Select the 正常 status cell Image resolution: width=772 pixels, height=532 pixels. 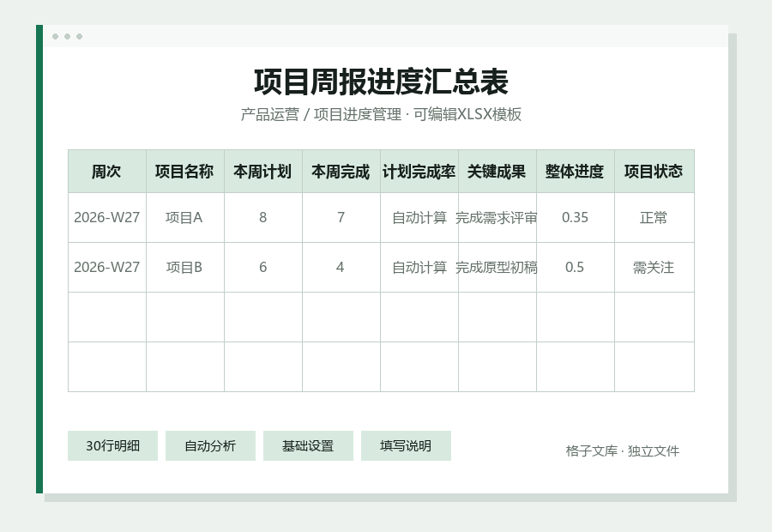pos(654,218)
